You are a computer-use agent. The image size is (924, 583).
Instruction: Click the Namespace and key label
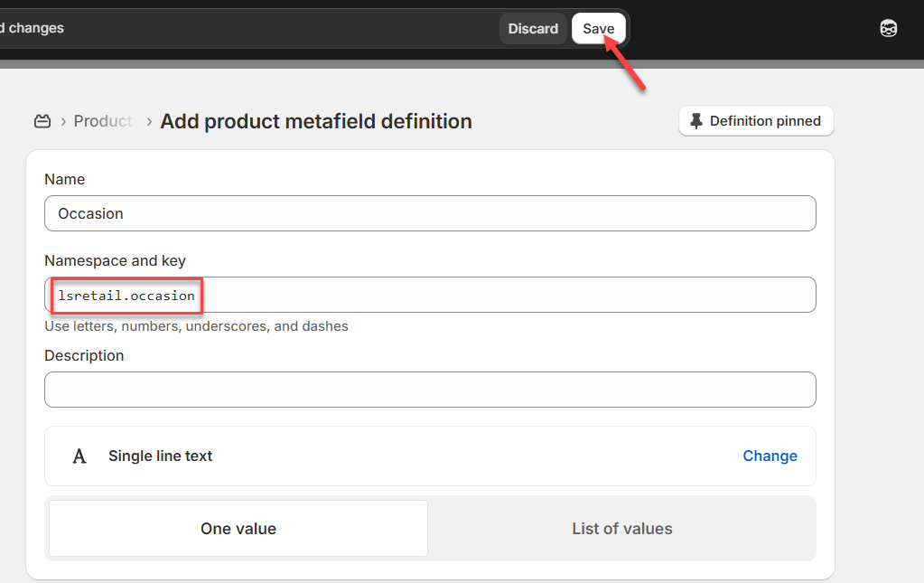coord(115,261)
